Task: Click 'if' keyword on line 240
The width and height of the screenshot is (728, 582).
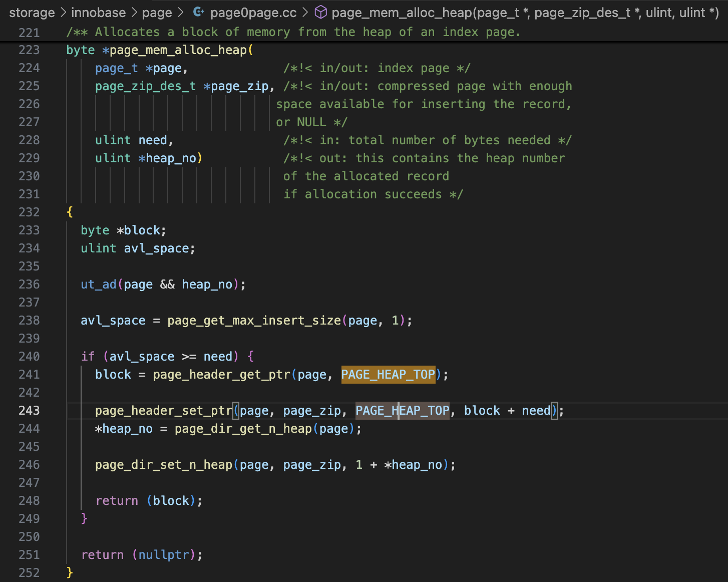Action: tap(88, 357)
